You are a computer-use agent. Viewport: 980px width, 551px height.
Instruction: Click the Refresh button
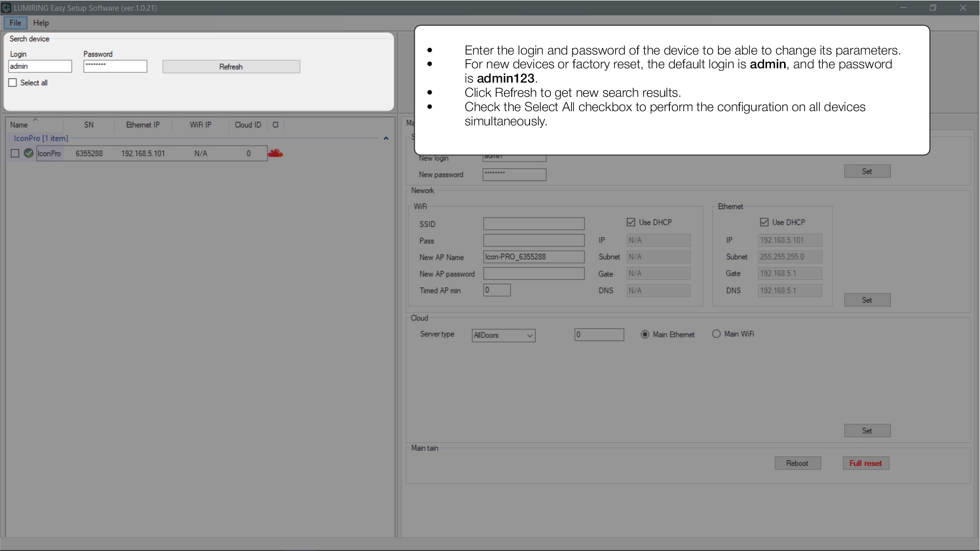tap(231, 67)
